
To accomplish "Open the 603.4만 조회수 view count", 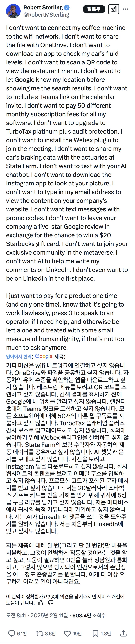I will [89, 615].
